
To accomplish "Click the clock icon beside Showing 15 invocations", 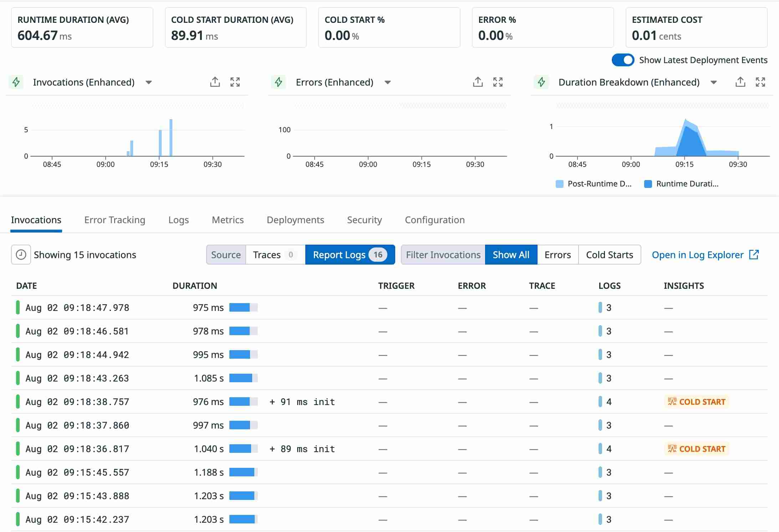I will 21,255.
